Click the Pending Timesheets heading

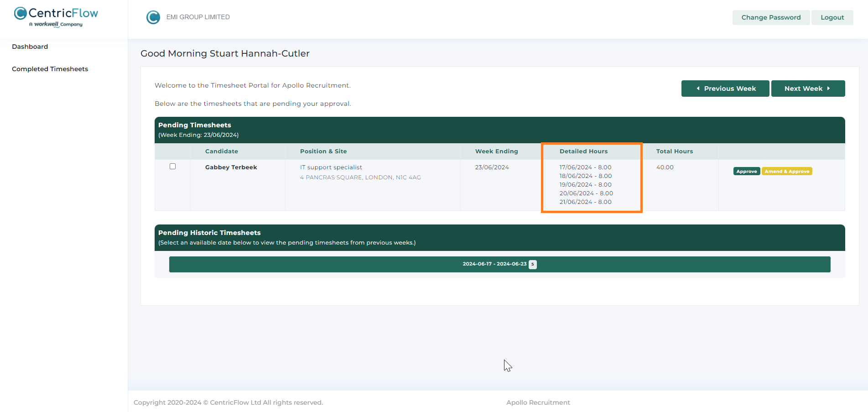[x=195, y=125]
